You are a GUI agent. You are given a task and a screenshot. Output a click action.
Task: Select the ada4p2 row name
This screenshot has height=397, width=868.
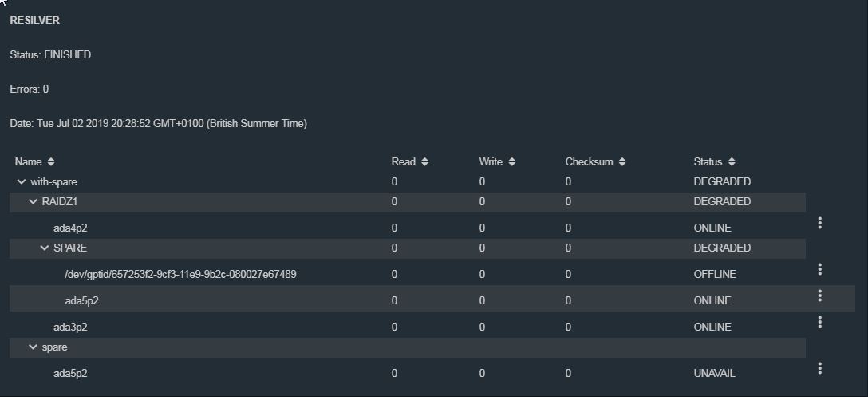[70, 228]
